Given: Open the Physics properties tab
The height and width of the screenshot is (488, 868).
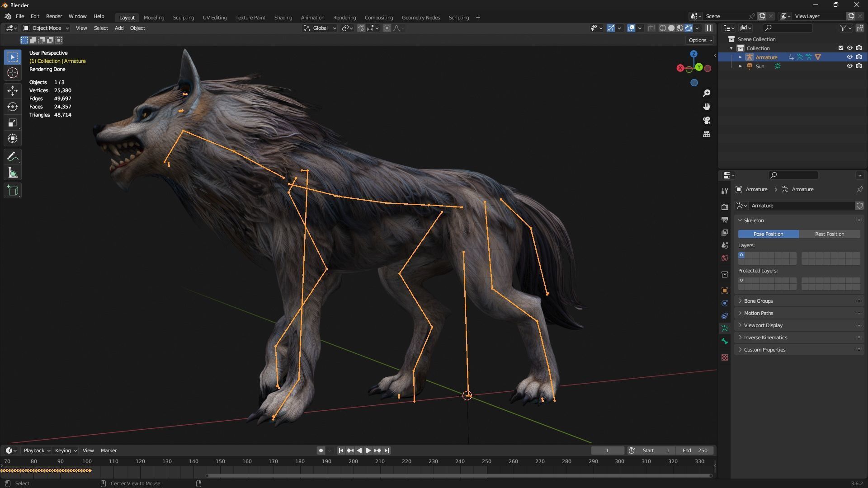Looking at the screenshot, I should coord(725,303).
